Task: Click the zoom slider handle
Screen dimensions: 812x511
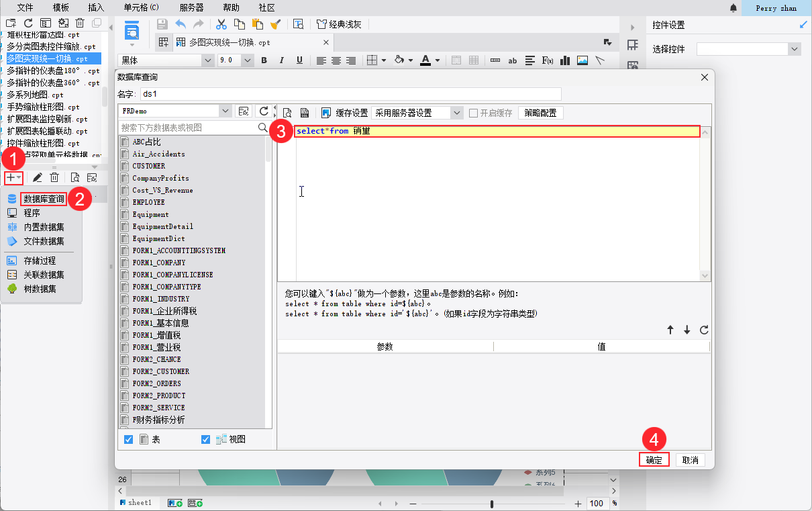Action: coord(493,504)
